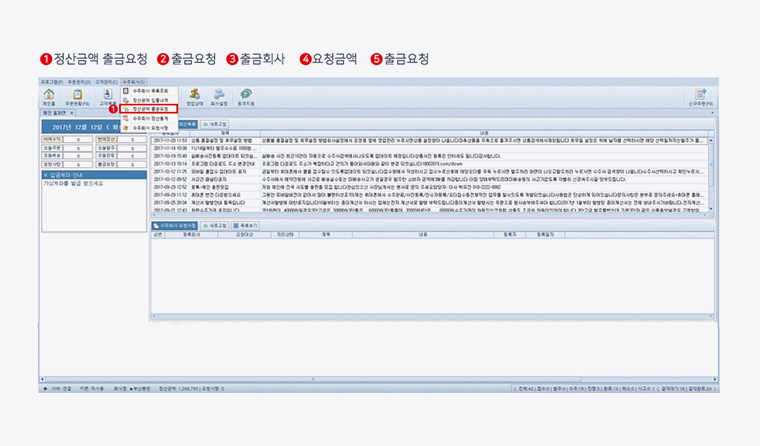Image resolution: width=760 pixels, height=446 pixels.
Task: Open the 주문관리 menu
Action: tap(78, 81)
